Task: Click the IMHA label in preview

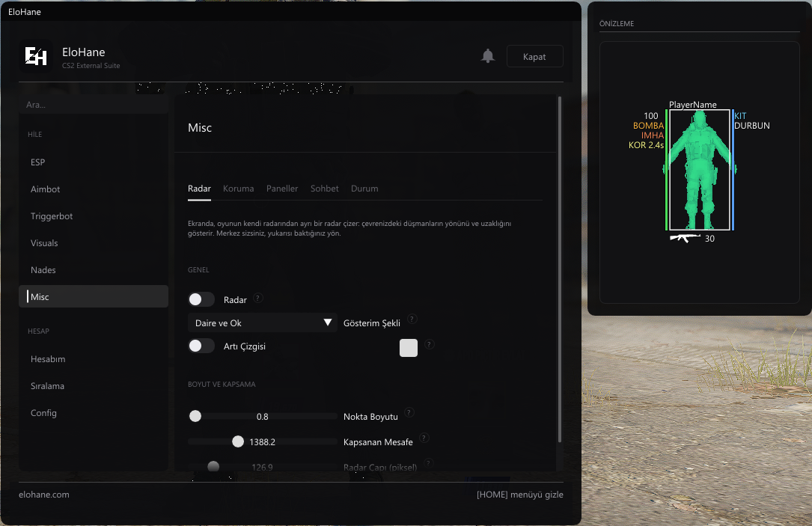Action: (653, 135)
